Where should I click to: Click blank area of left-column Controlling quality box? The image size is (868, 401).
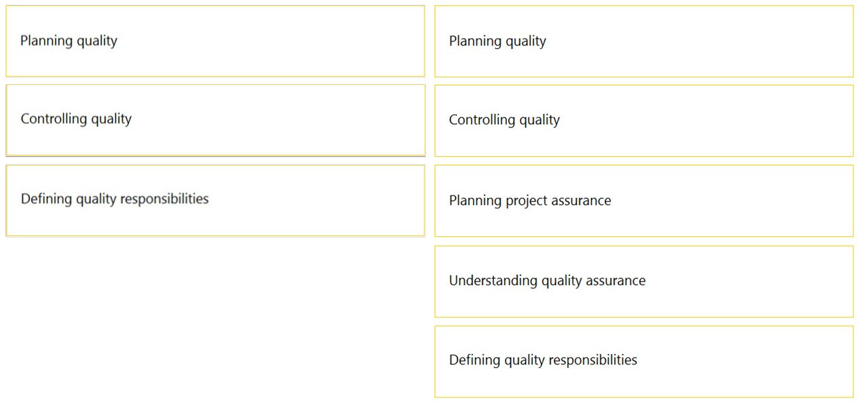tap(278, 120)
